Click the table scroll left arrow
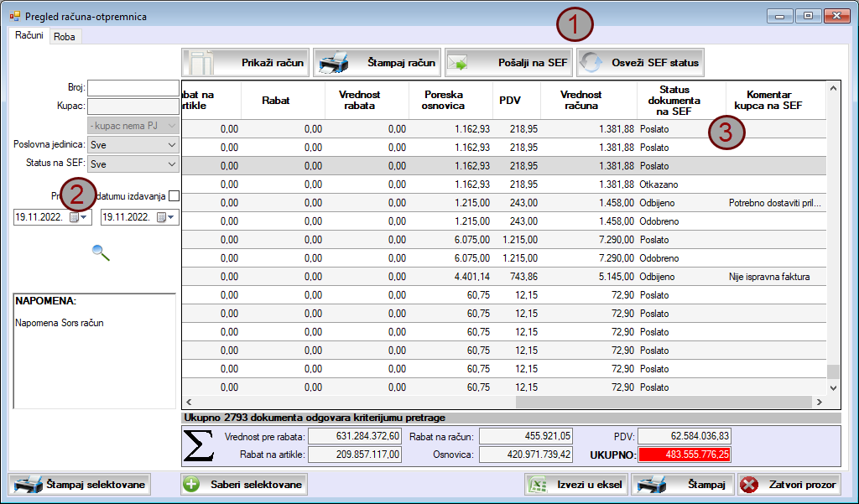This screenshot has width=859, height=504. [x=189, y=402]
